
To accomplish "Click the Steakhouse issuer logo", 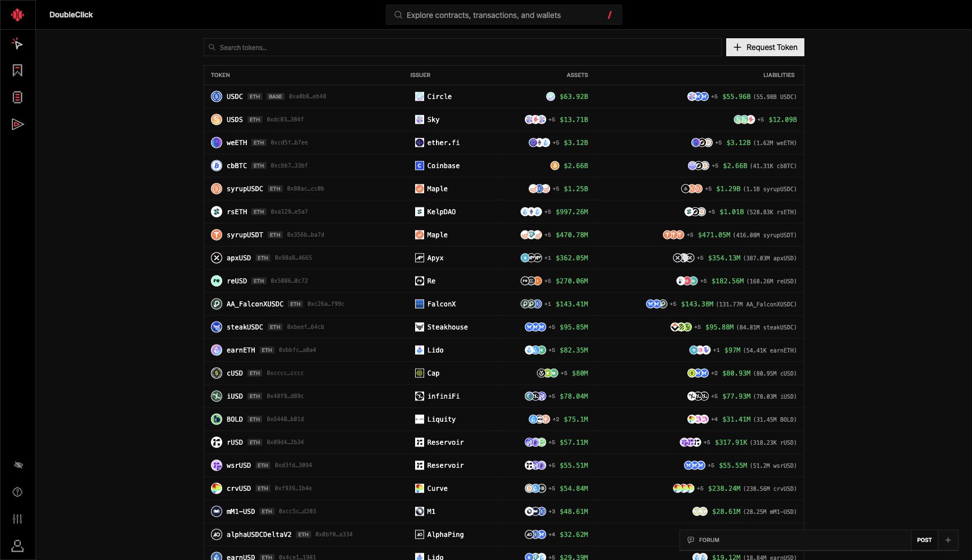I will (x=420, y=327).
